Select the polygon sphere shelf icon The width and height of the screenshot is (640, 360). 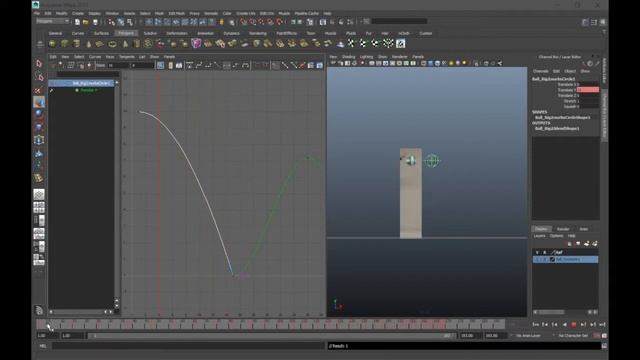click(x=53, y=43)
